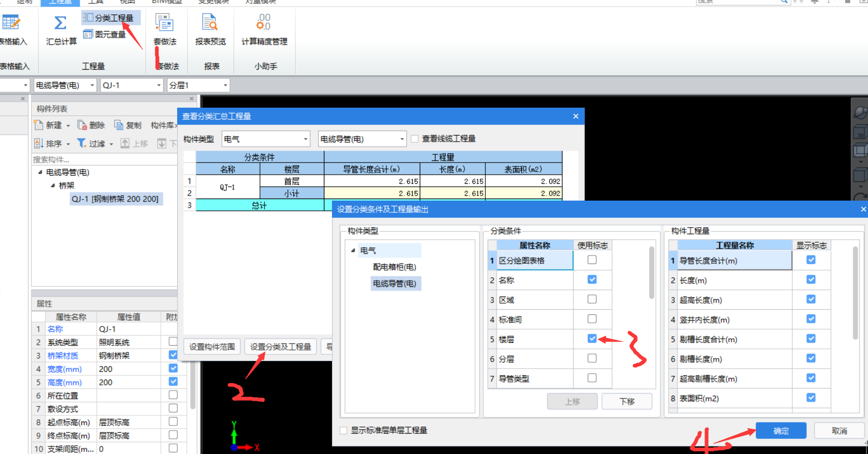Enable 区域 use flag checkbox

592,299
